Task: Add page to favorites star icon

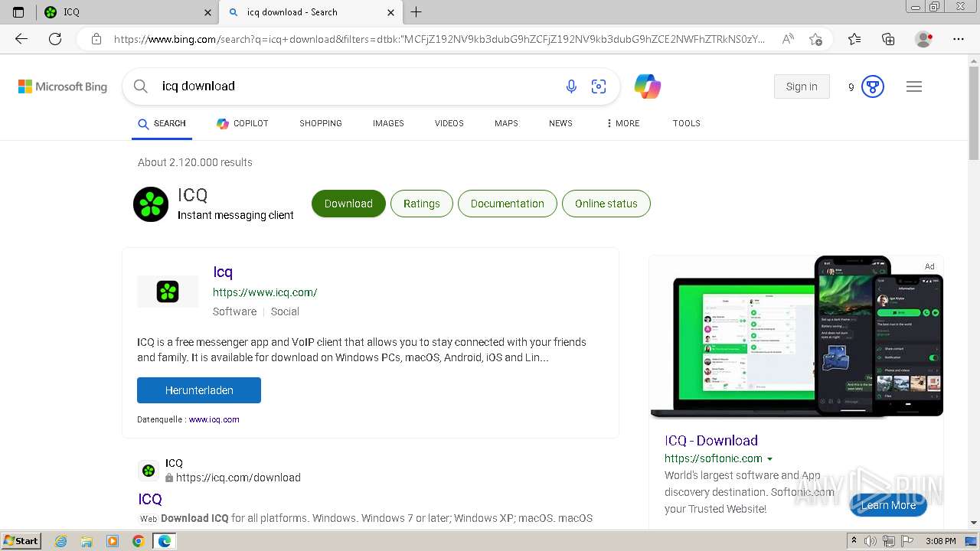Action: [x=816, y=39]
